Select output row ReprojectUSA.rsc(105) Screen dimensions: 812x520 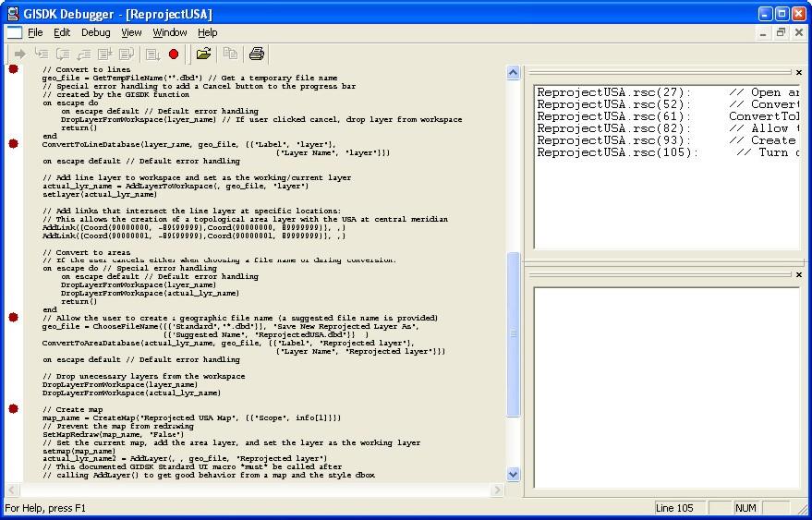coord(668,152)
